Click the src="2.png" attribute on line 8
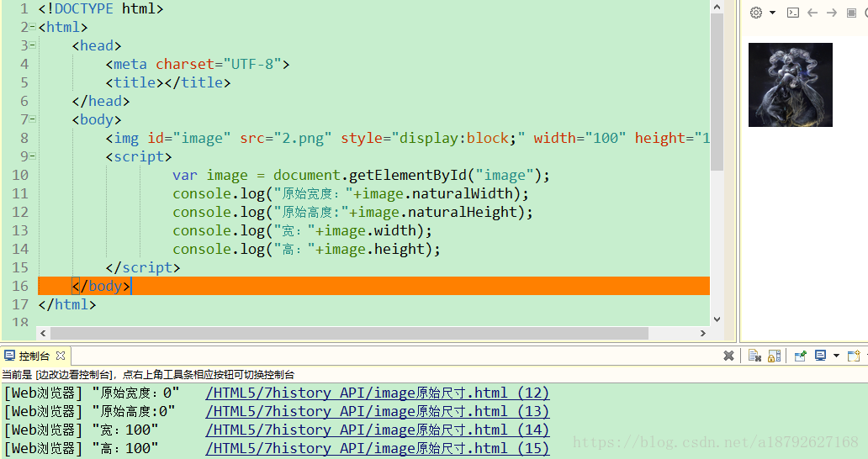Viewport: 868px width, 459px height. (x=286, y=138)
